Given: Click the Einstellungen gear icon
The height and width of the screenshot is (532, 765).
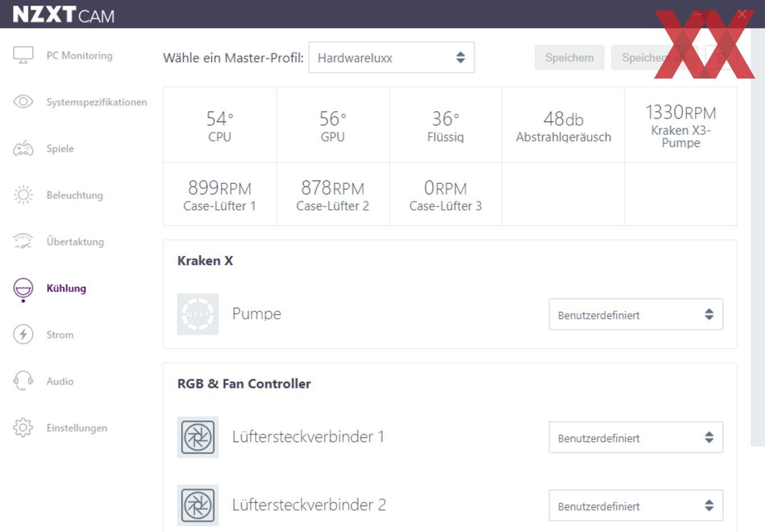Looking at the screenshot, I should (x=23, y=427).
